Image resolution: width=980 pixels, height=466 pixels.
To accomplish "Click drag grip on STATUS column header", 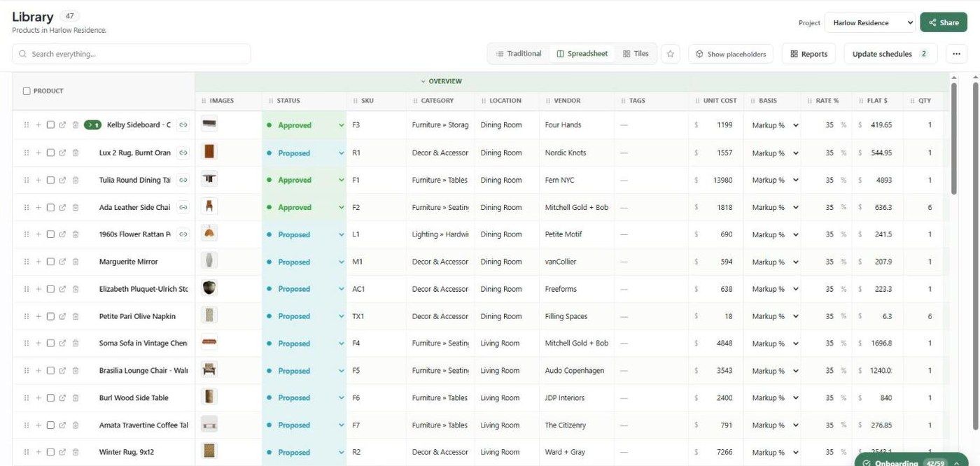I will pyautogui.click(x=271, y=101).
